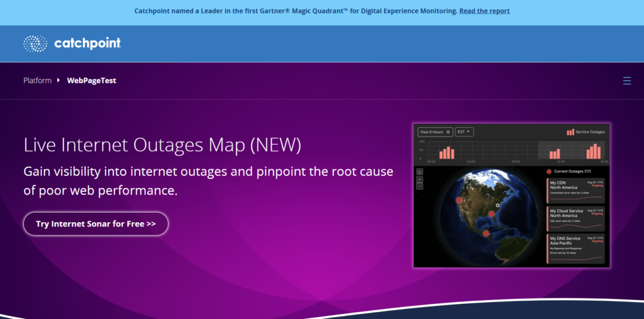Click the home icon on the map

point(419,172)
